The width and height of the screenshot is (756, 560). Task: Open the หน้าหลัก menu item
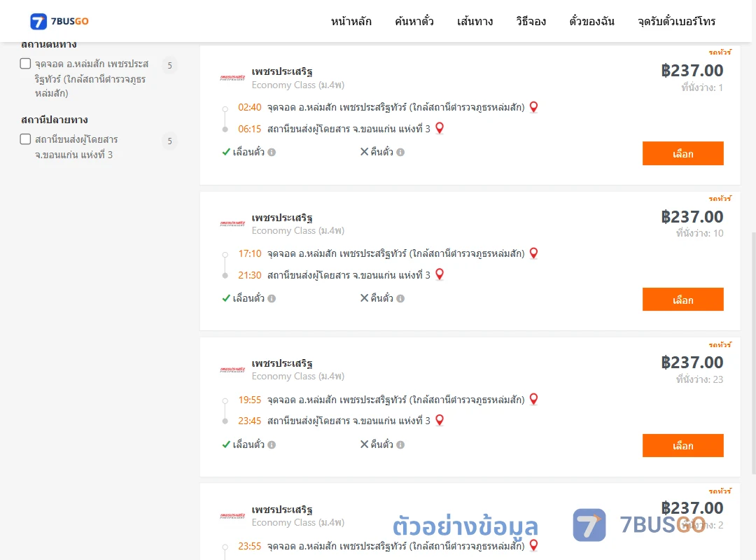click(x=351, y=21)
